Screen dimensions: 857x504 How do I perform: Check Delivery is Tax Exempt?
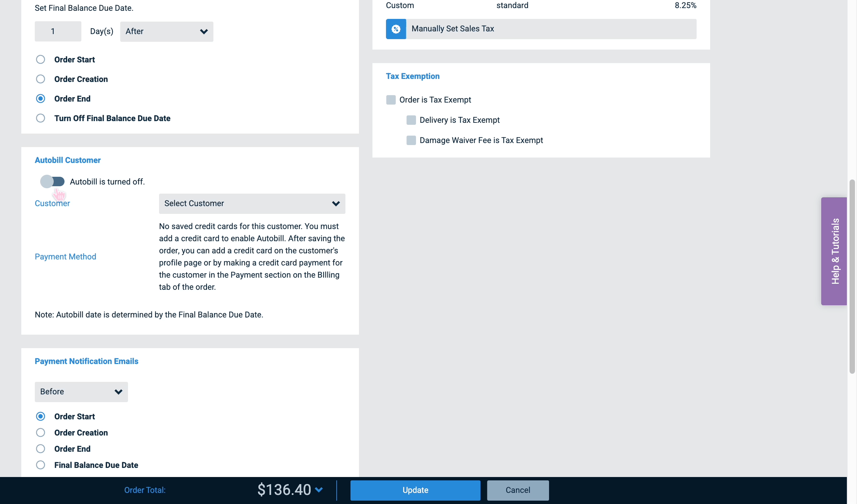coord(411,120)
